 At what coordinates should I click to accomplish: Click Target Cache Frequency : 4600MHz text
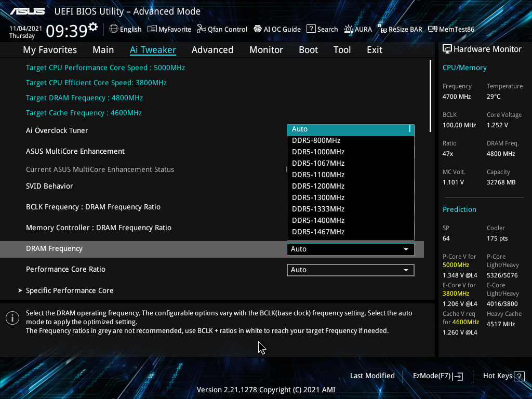84,113
